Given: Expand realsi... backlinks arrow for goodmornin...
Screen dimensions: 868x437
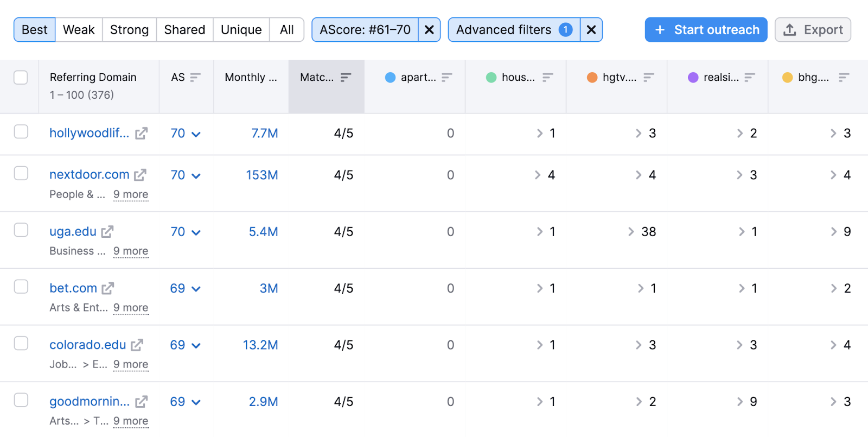Looking at the screenshot, I should pyautogui.click(x=739, y=402).
